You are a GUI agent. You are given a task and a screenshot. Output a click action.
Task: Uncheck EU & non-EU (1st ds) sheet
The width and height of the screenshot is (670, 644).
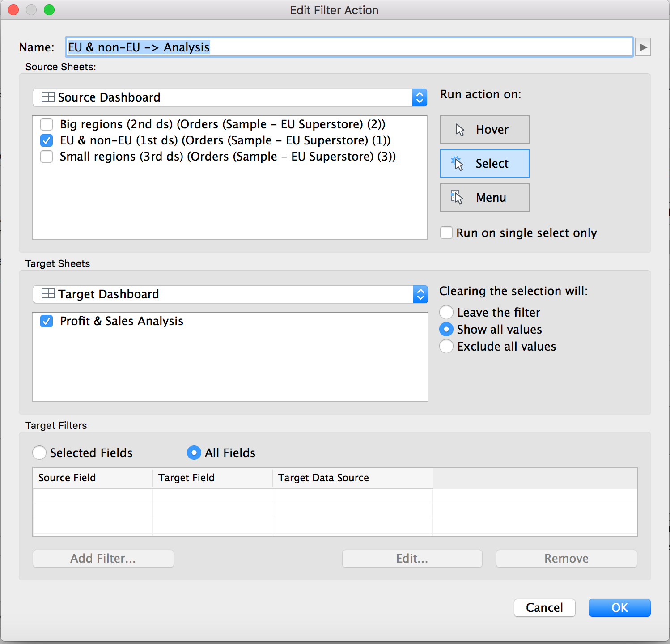tap(47, 140)
